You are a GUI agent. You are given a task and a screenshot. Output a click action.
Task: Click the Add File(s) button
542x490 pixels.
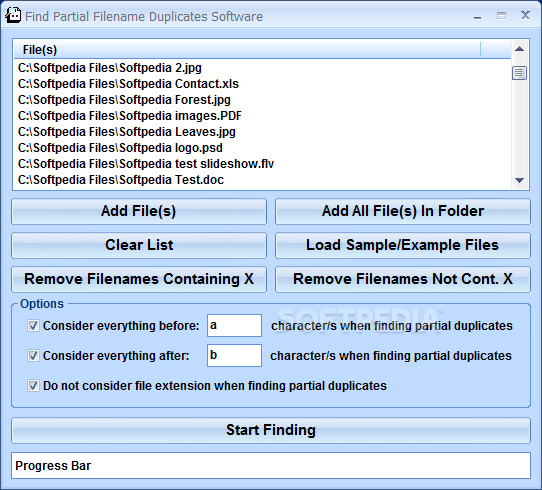click(x=139, y=211)
